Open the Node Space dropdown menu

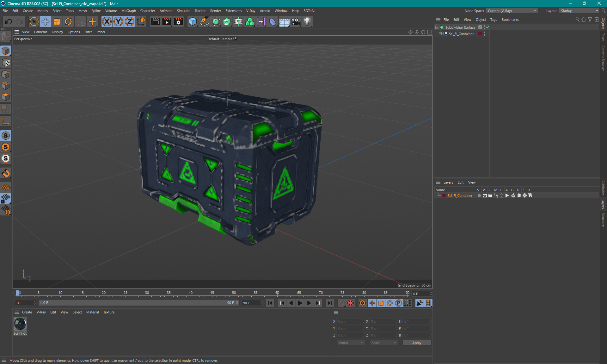(514, 10)
